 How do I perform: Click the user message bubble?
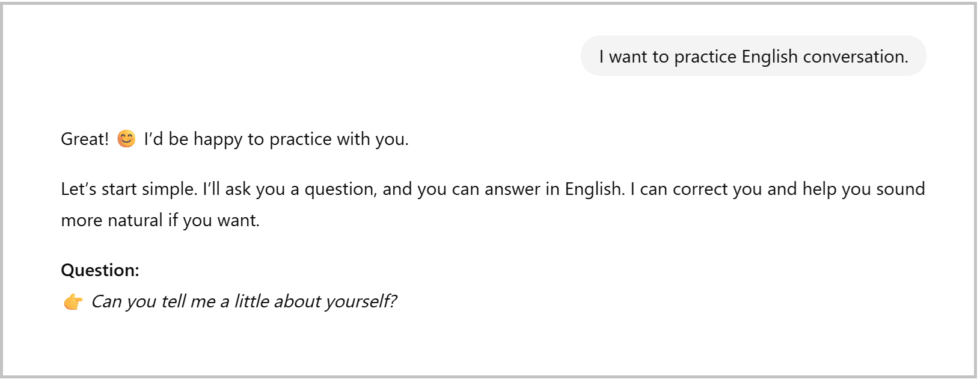click(x=753, y=56)
